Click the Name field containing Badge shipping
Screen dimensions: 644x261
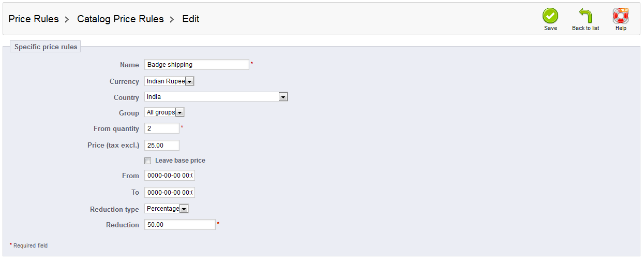(x=197, y=65)
